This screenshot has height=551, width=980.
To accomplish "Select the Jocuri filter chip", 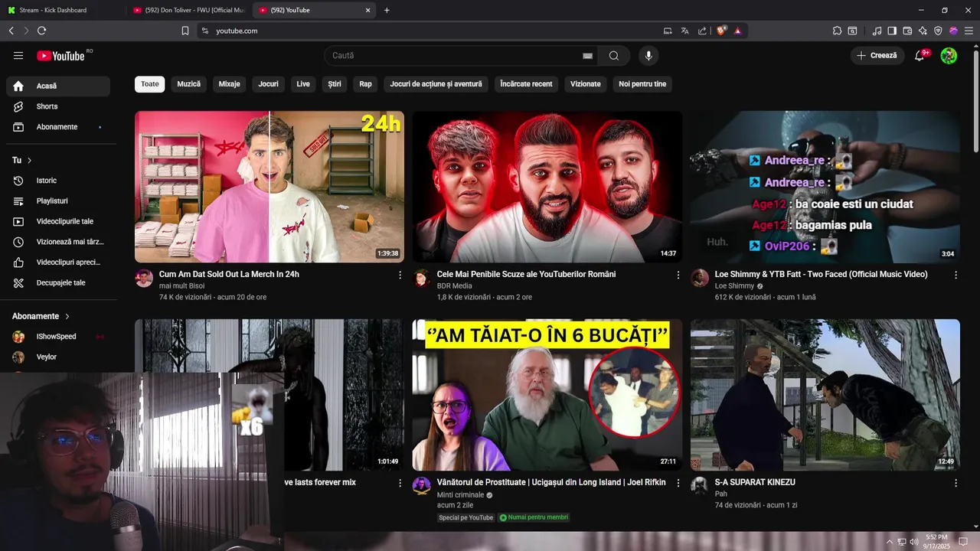I will pos(269,84).
